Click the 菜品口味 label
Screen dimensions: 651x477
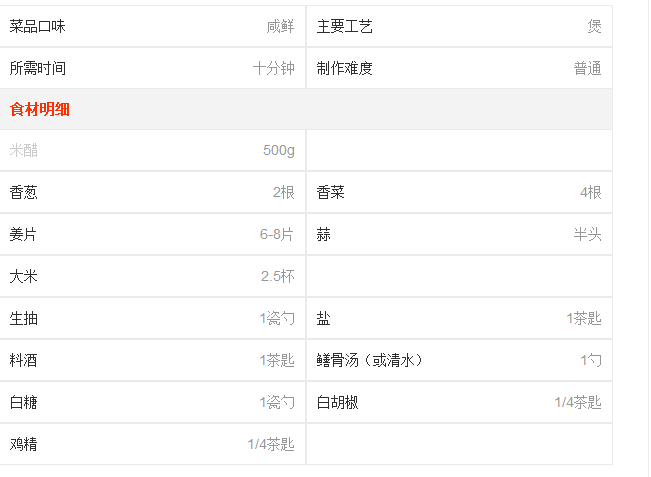(x=37, y=26)
